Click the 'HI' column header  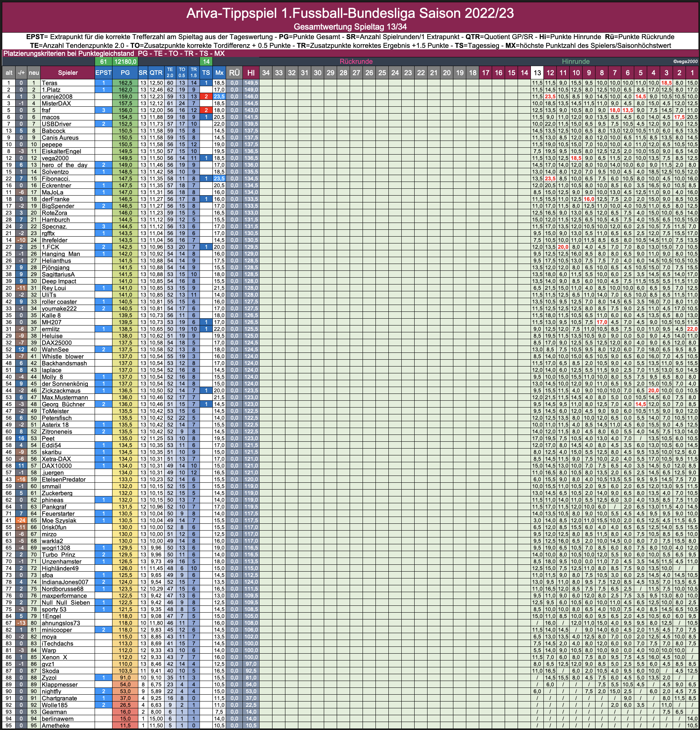click(251, 73)
